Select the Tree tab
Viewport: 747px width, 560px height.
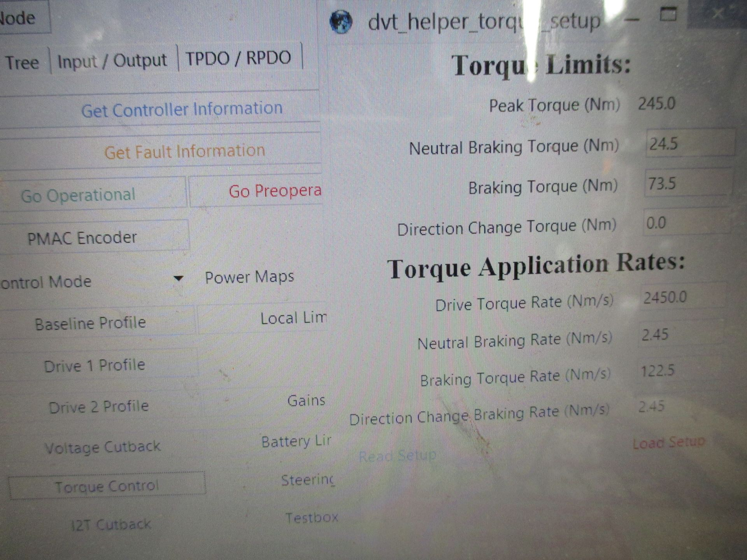pyautogui.click(x=22, y=63)
